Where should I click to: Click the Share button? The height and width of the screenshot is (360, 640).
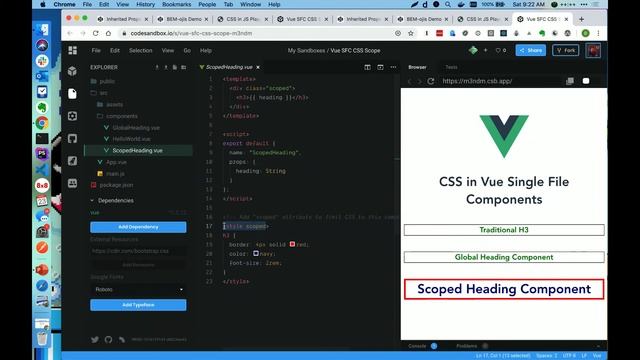pos(531,50)
